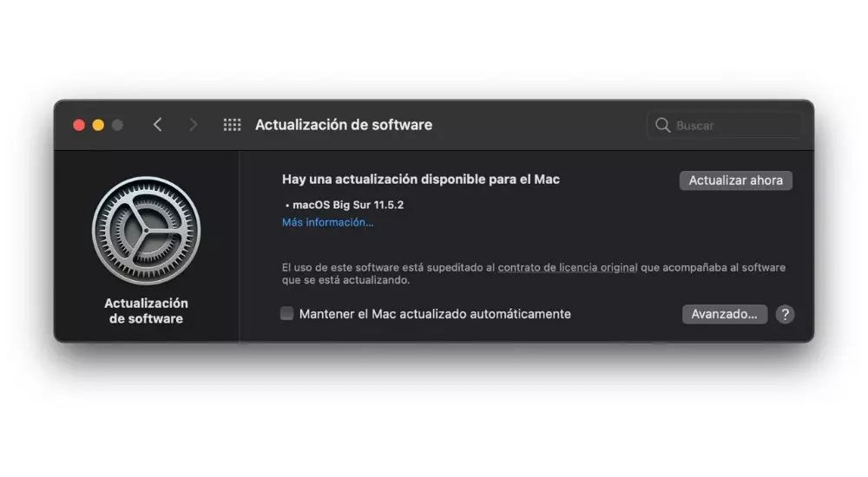This screenshot has width=868, height=477.
Task: Open help with the question mark button
Action: 785,314
